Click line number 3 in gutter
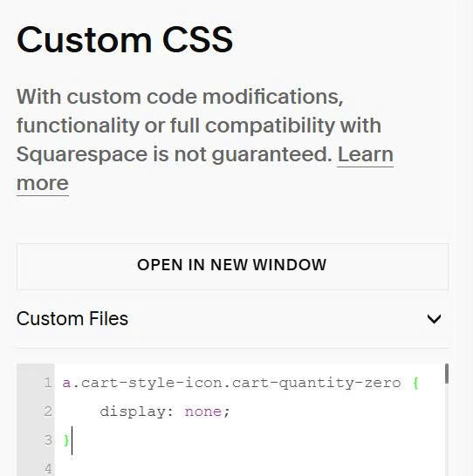 click(x=48, y=440)
